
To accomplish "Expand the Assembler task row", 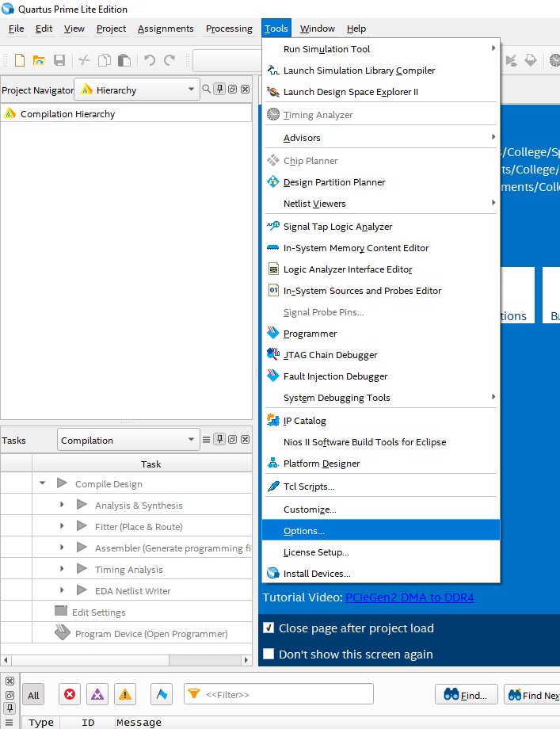I will [x=62, y=548].
